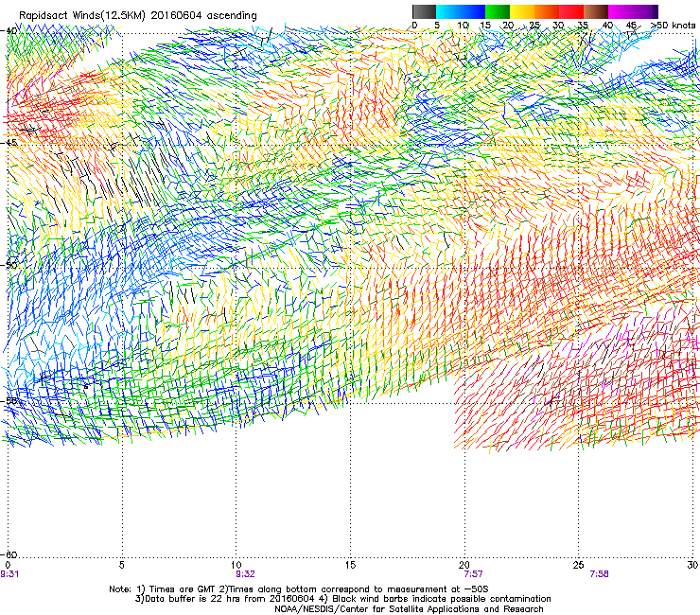Click the 'NOAA/NESDIS/Center for Satellite Applications and Research' credit

click(x=409, y=608)
